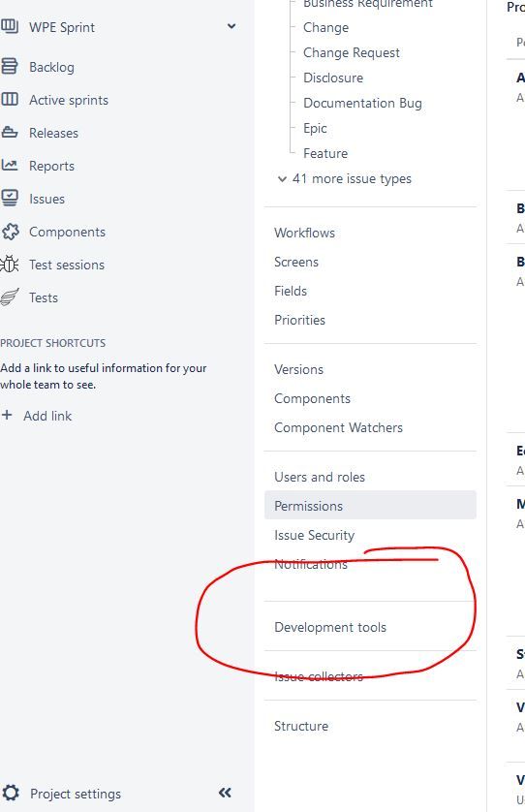This screenshot has width=525, height=812.
Task: Open Development tools settings
Action: (330, 627)
